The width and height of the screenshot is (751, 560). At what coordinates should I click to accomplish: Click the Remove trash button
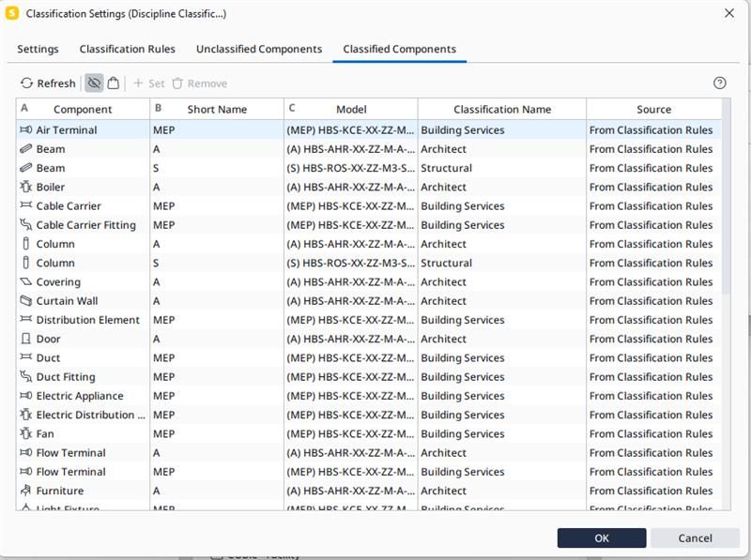(x=200, y=83)
